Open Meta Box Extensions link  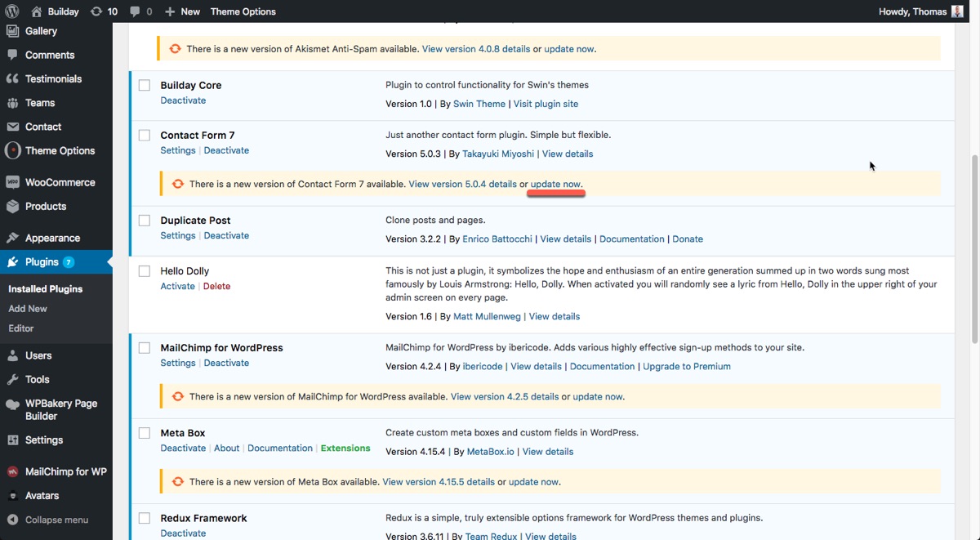click(345, 448)
